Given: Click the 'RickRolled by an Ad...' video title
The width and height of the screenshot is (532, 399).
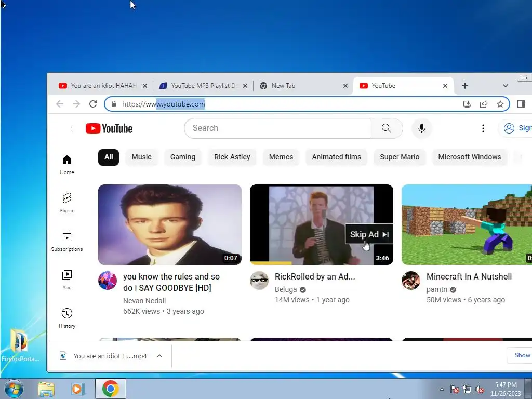Looking at the screenshot, I should coord(315,277).
